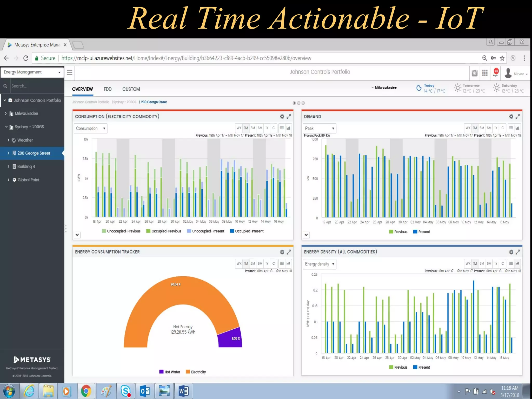Switch Demand panel to table grid view
532x399 pixels.
point(511,128)
